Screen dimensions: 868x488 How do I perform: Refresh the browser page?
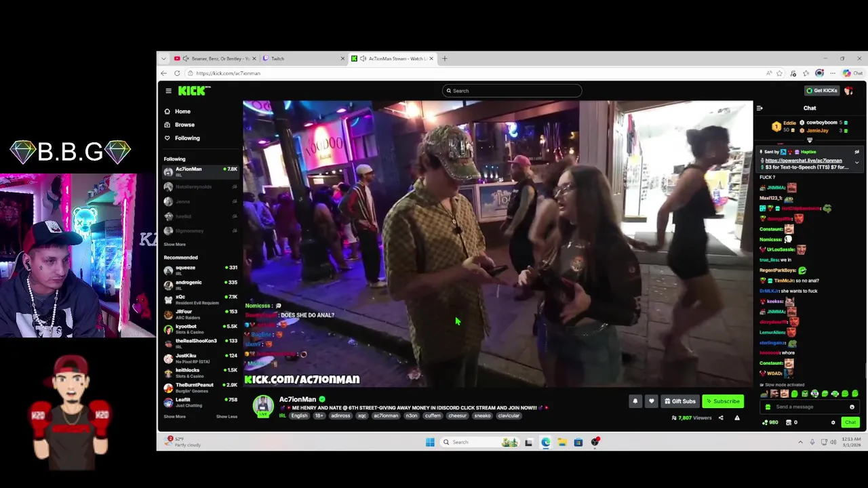[x=177, y=73]
